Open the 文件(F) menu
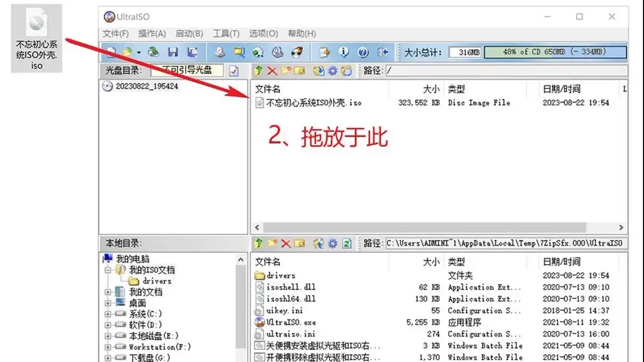 pos(116,34)
